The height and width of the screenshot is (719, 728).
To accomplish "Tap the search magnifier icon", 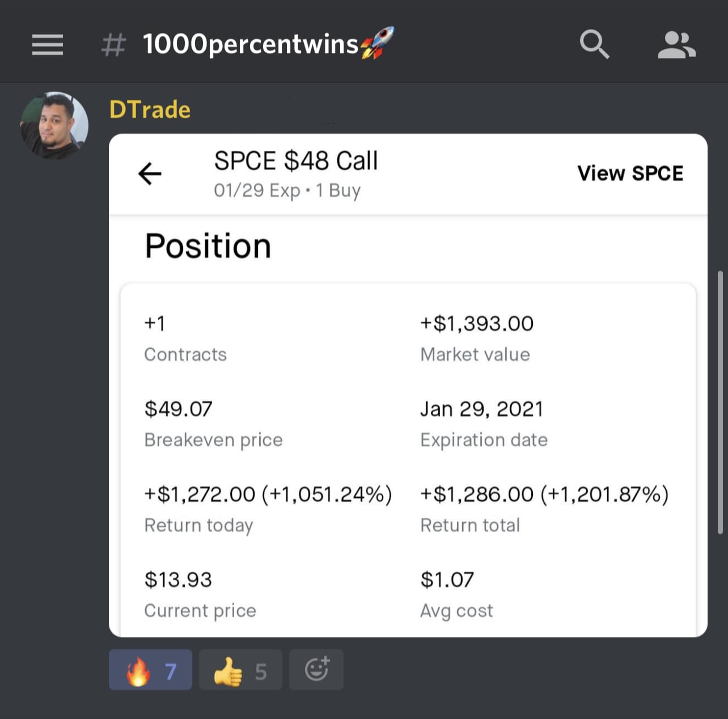I will click(594, 44).
